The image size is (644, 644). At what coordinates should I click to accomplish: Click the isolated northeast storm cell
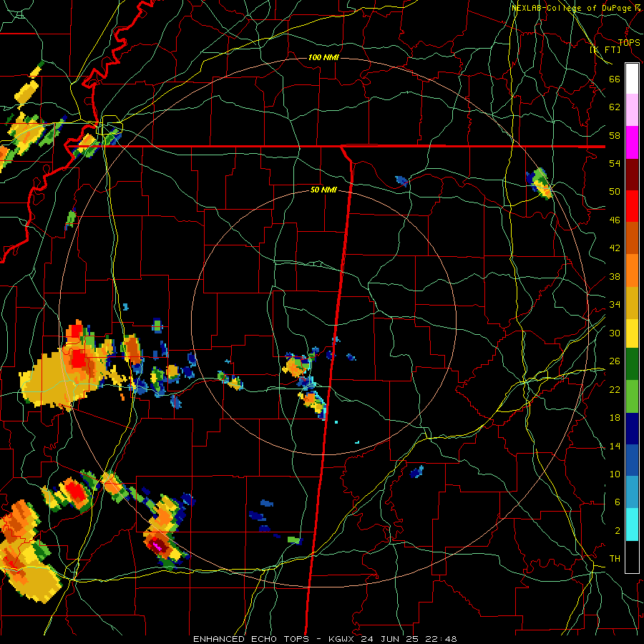[x=540, y=183]
